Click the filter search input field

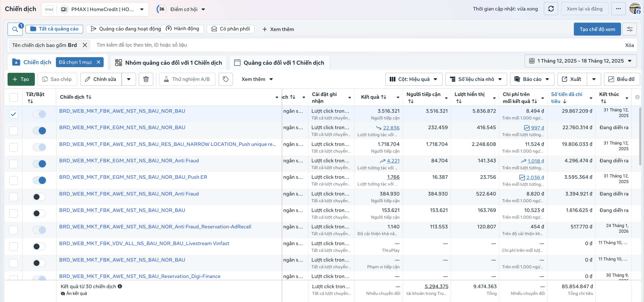[x=356, y=45]
